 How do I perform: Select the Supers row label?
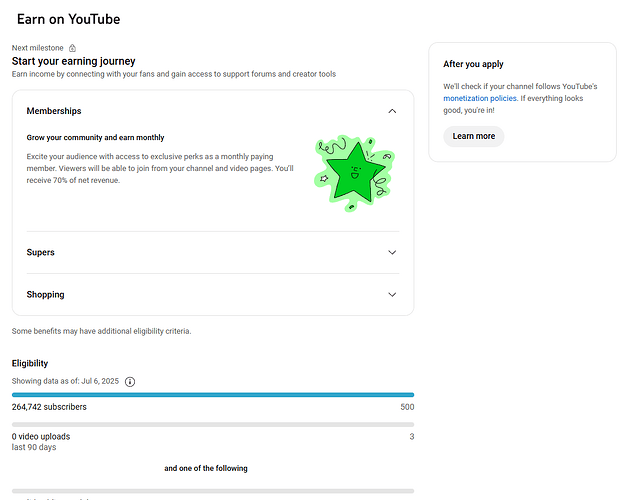pyautogui.click(x=41, y=253)
